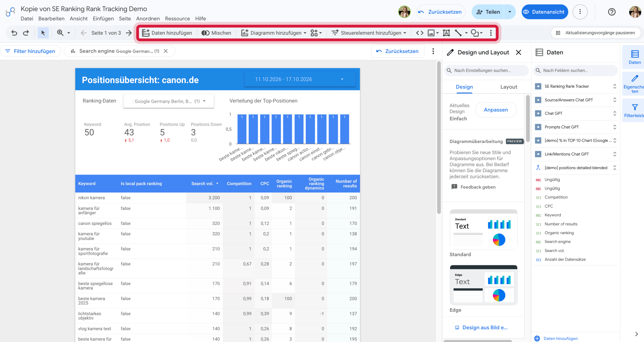Image resolution: width=644 pixels, height=342 pixels.
Task: Go to previous page arrow
Action: pos(84,33)
